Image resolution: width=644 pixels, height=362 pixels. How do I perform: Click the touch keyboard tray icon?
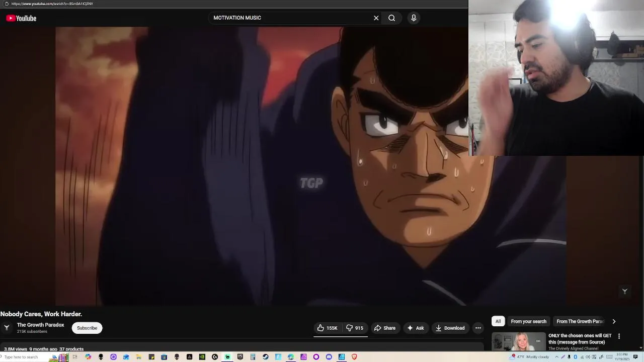pos(609,357)
